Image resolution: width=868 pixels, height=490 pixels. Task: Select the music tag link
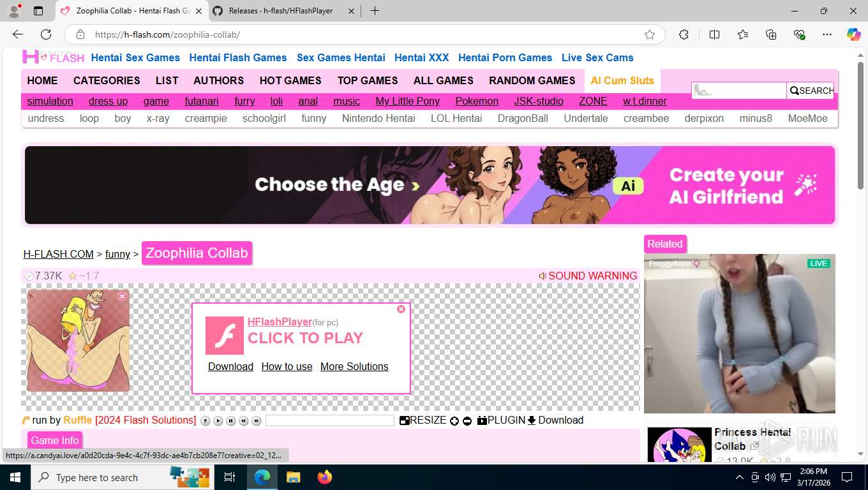[347, 101]
